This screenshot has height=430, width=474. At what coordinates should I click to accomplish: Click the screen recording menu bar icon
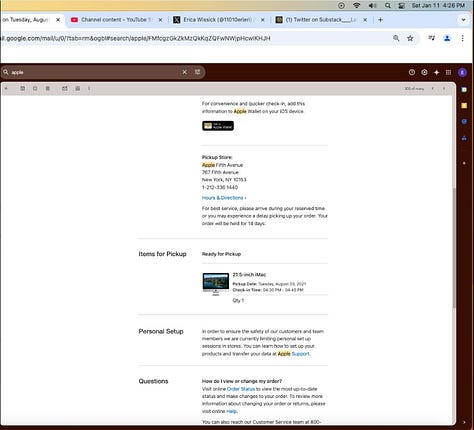[341, 5]
